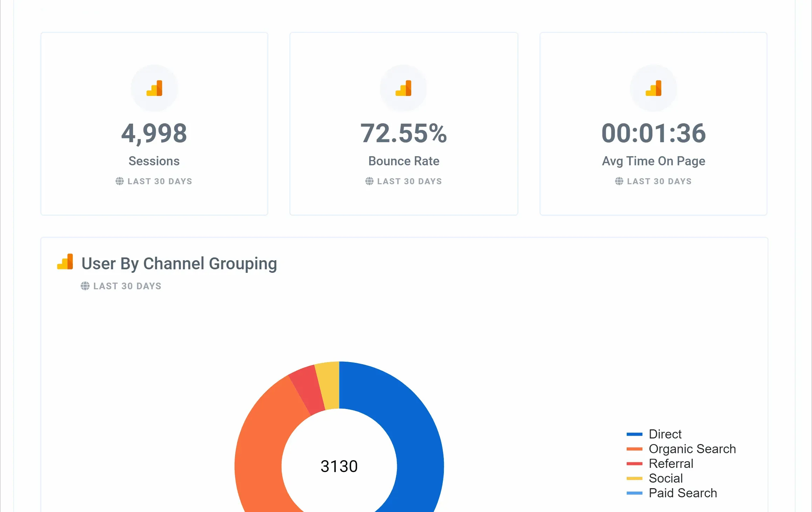The width and height of the screenshot is (812, 512).
Task: Click the analytics icon above Bounce Rate
Action: point(404,88)
